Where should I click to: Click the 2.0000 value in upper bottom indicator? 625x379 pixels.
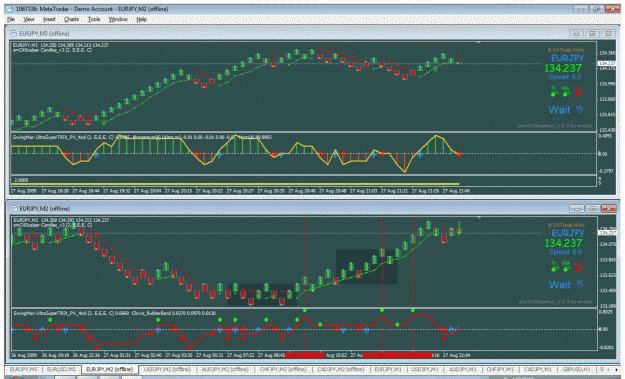coord(21,180)
